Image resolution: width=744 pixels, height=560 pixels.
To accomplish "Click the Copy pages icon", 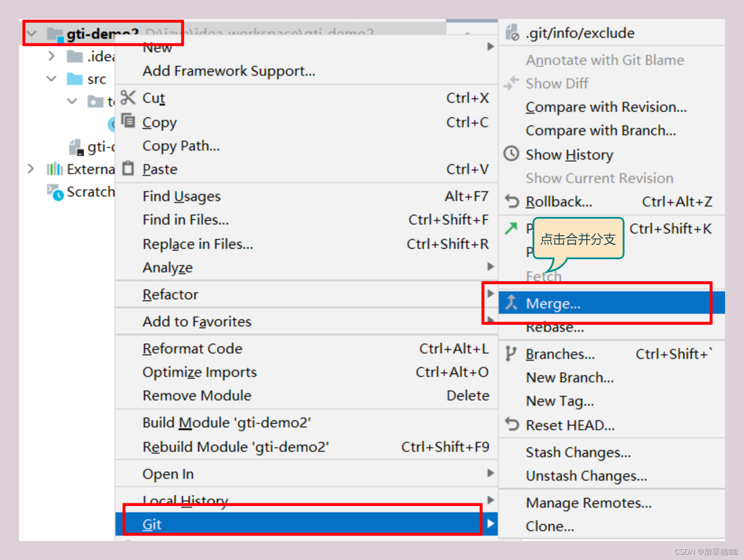I will (128, 121).
